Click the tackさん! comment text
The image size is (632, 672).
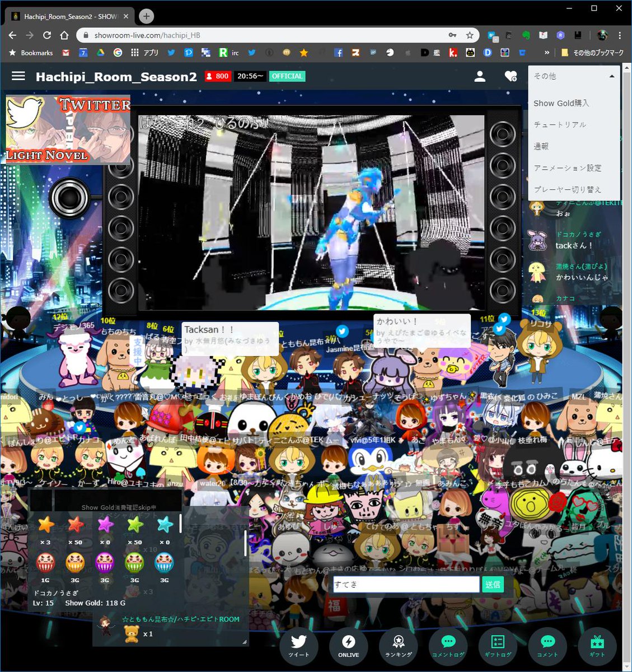coord(574,245)
